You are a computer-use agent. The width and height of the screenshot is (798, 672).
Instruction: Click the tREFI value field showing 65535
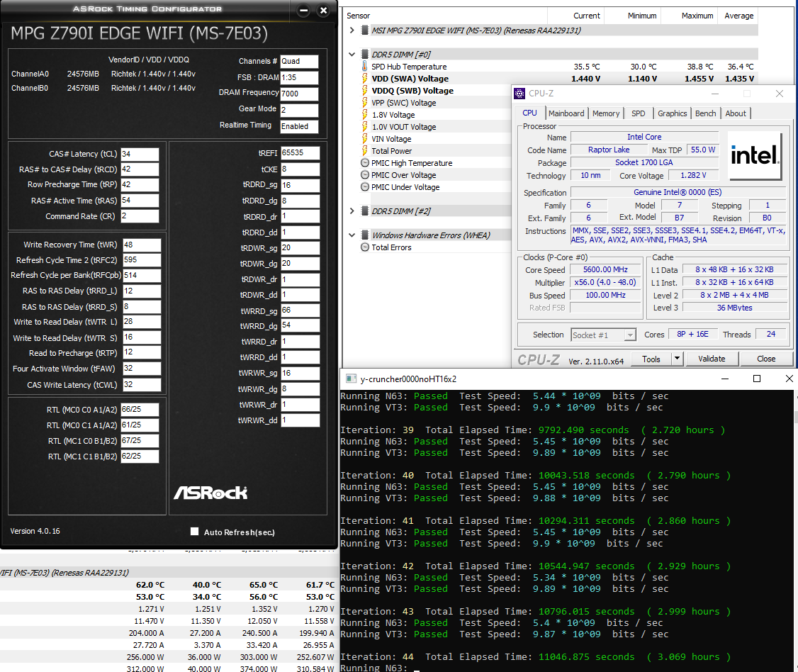300,153
